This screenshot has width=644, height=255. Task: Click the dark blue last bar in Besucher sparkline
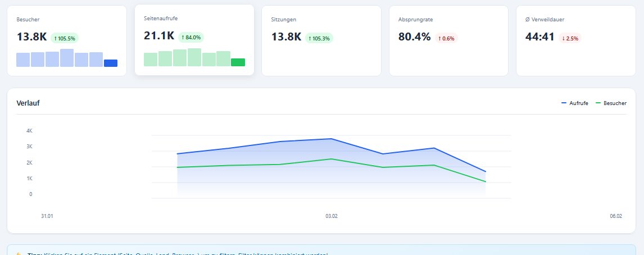click(111, 63)
